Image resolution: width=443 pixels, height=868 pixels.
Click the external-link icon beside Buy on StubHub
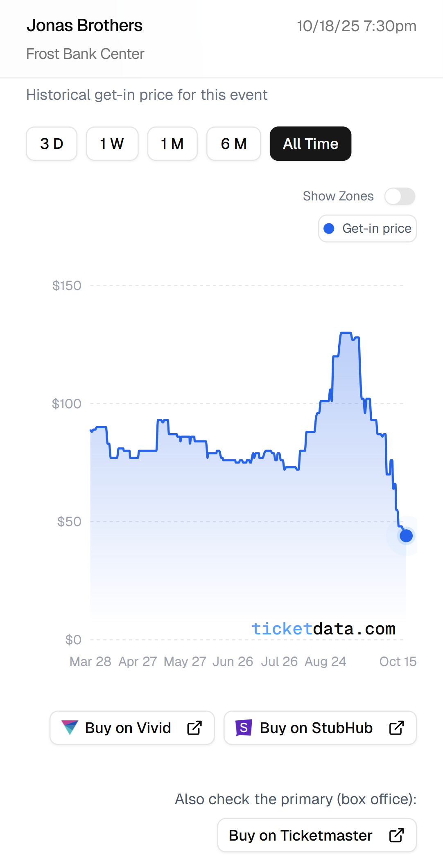[x=396, y=728]
